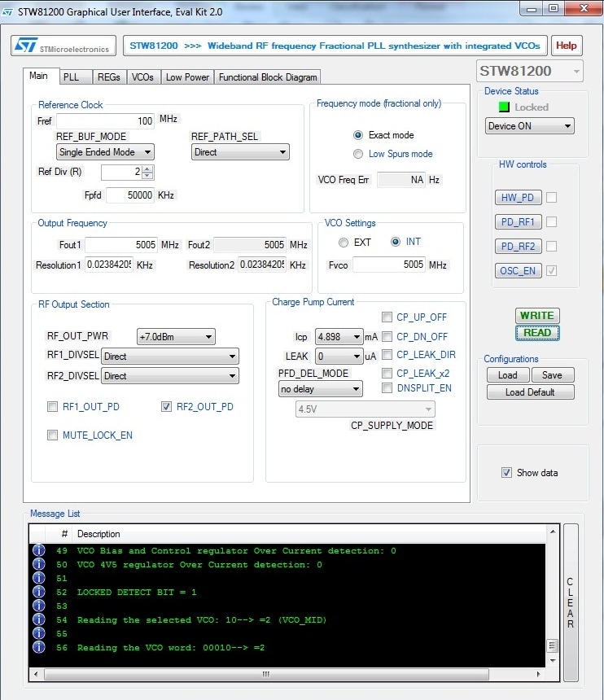Click info icon beside message 56
The width and height of the screenshot is (604, 700).
tap(38, 648)
